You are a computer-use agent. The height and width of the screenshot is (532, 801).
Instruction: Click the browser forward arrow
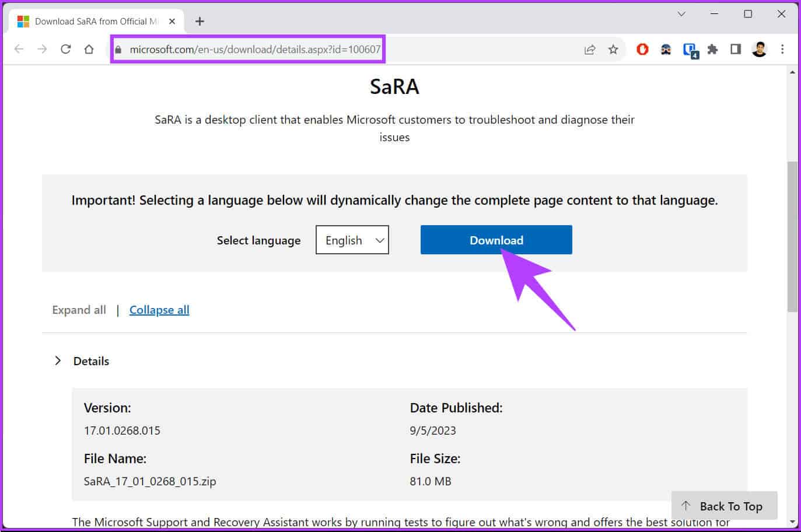point(42,49)
